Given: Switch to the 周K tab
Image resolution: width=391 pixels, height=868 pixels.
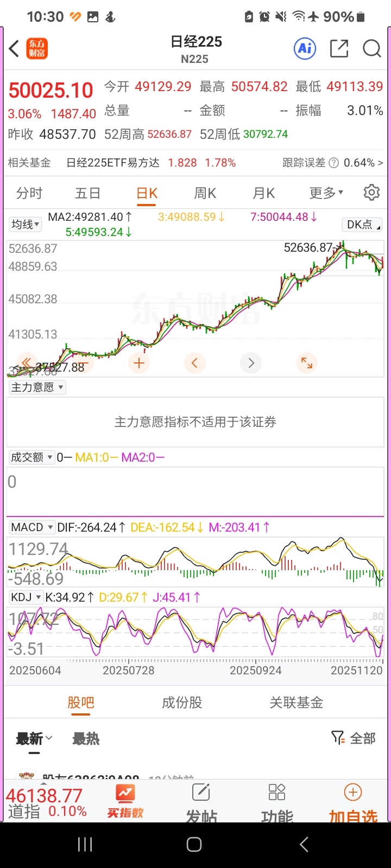Looking at the screenshot, I should coord(205,193).
